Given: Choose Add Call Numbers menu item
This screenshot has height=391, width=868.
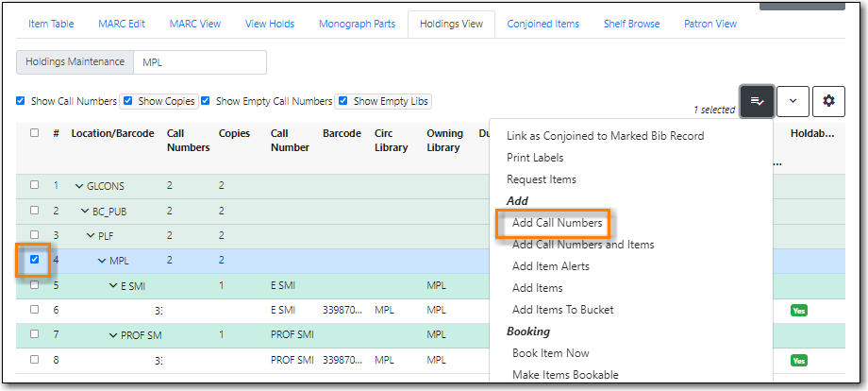Looking at the screenshot, I should [557, 223].
